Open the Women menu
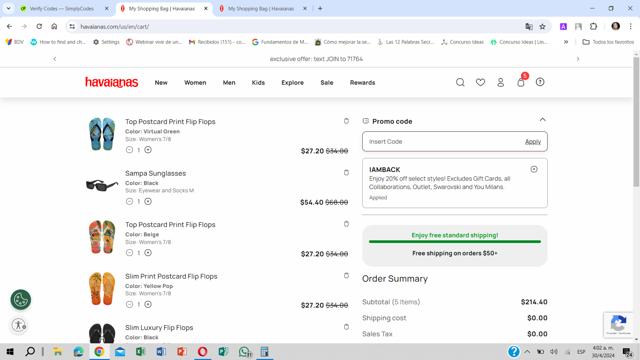The height and width of the screenshot is (360, 640). [195, 82]
